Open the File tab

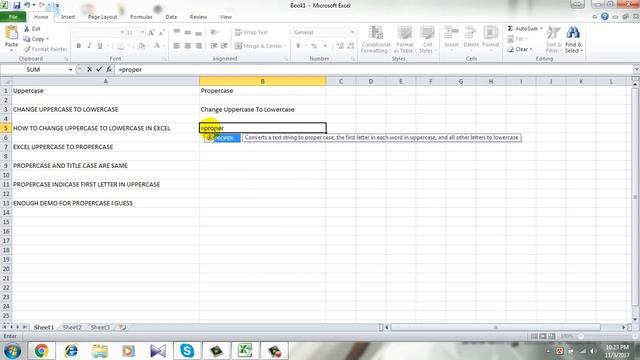click(13, 17)
